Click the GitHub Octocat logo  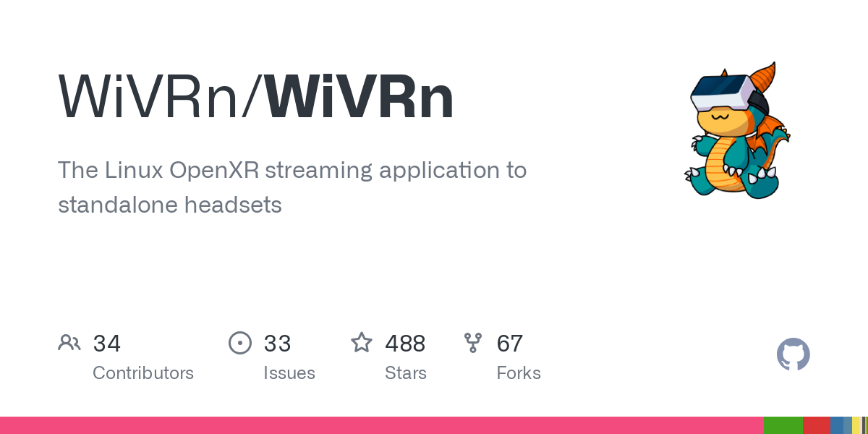point(793,354)
